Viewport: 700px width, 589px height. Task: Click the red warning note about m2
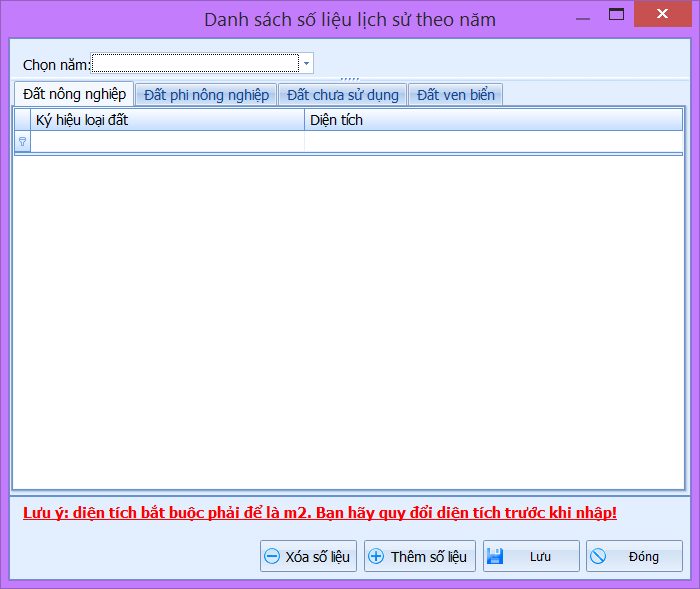point(320,514)
